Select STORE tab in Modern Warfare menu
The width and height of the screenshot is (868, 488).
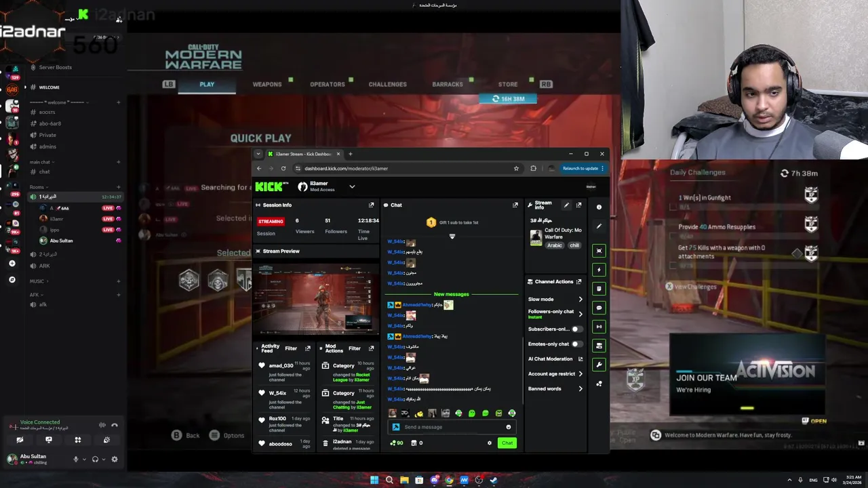pyautogui.click(x=508, y=84)
